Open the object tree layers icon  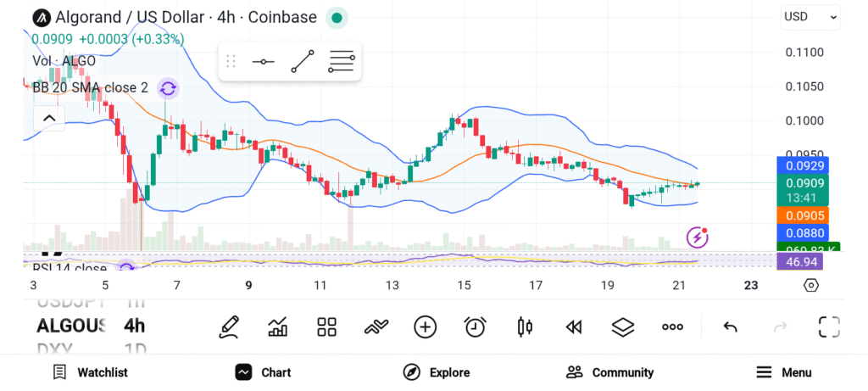coord(623,327)
